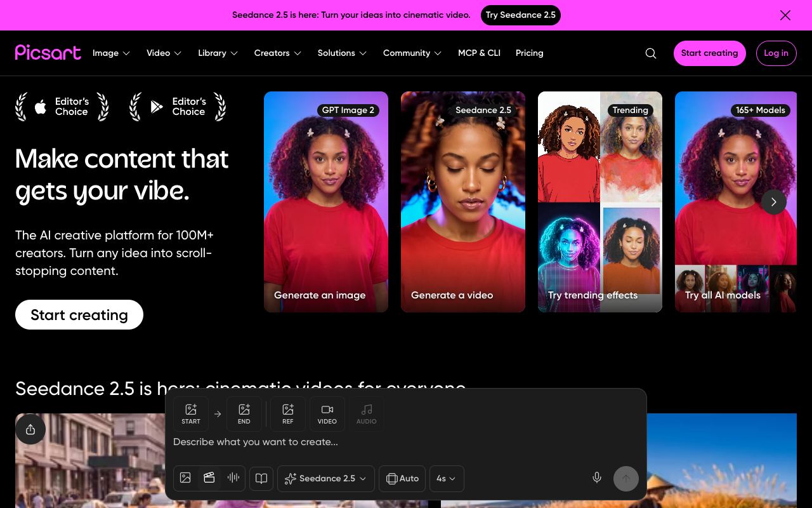Advance the carousel with the next arrow
This screenshot has height=508, width=812.
(x=774, y=202)
